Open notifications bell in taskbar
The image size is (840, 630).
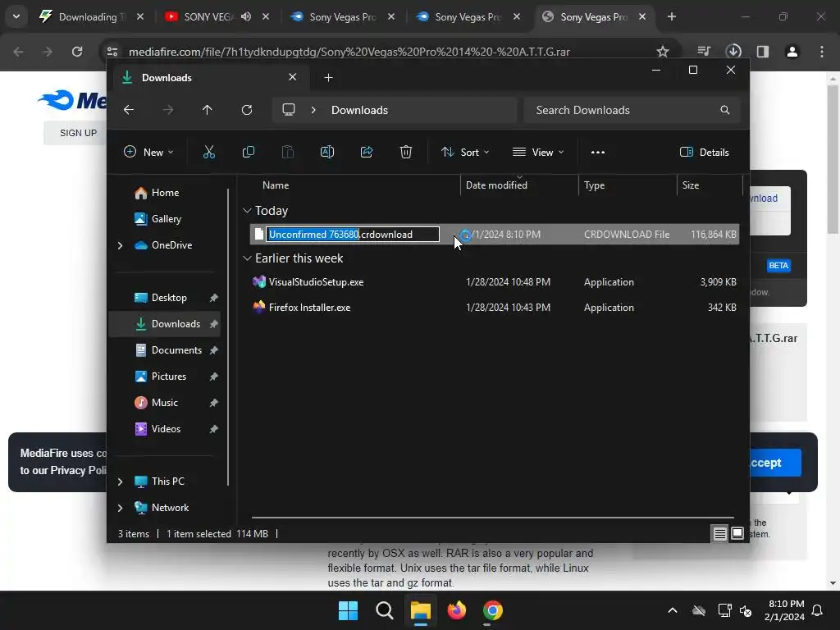click(x=818, y=610)
